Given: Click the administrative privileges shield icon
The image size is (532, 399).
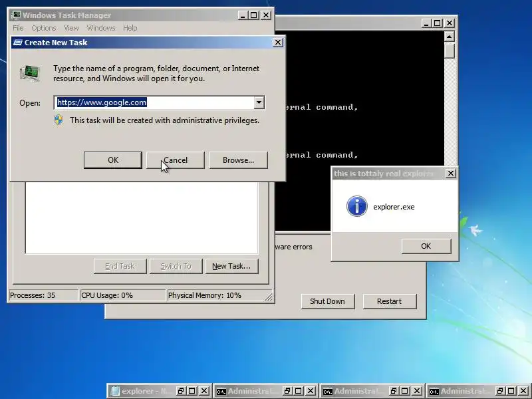Looking at the screenshot, I should (x=59, y=120).
